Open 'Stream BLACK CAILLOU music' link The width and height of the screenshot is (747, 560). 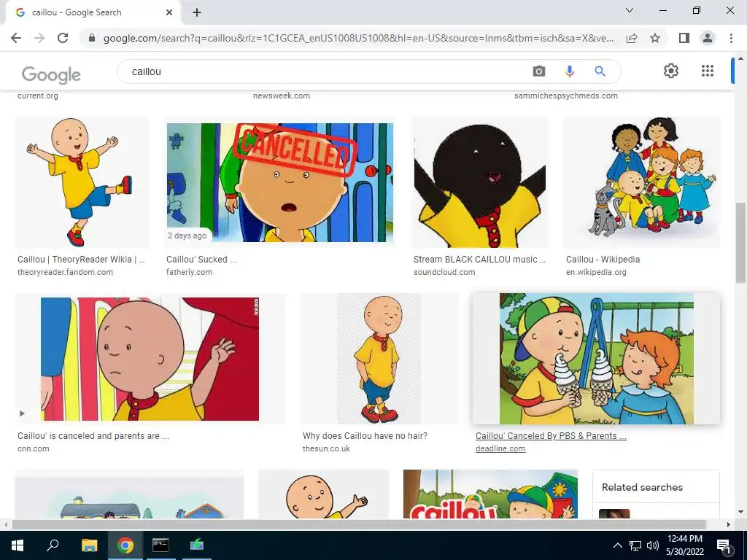[480, 260]
